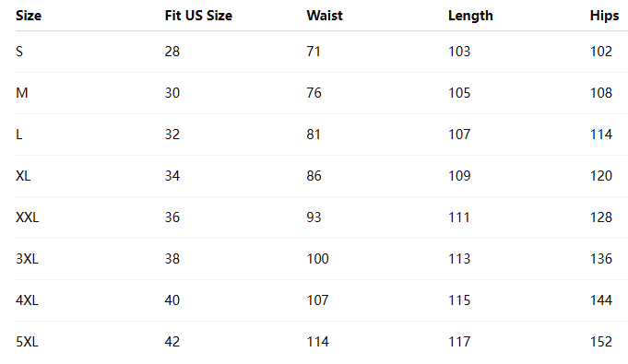Select the 5XL size row label
This screenshot has width=628, height=364.
tap(27, 342)
